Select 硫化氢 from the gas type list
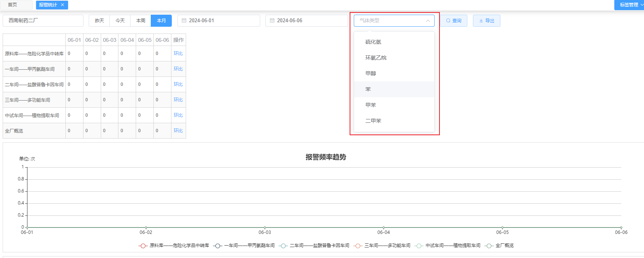The image size is (644, 258). click(373, 42)
